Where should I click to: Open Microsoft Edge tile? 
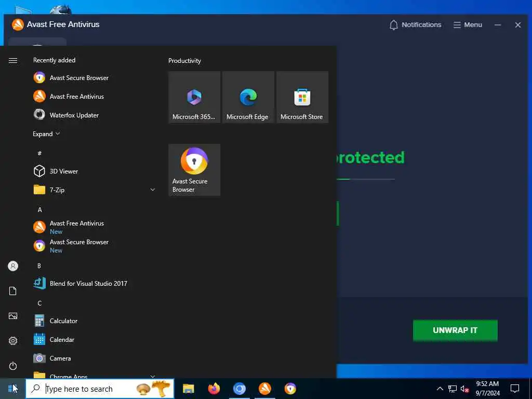coord(248,97)
